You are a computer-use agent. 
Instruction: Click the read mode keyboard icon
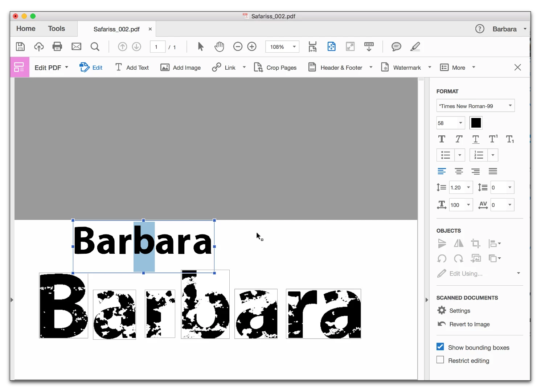tap(369, 46)
